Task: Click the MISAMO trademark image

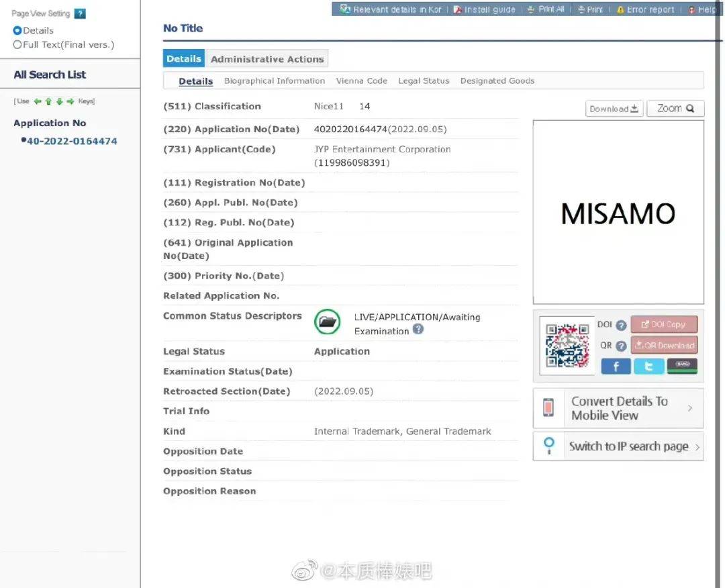Action: (x=618, y=213)
